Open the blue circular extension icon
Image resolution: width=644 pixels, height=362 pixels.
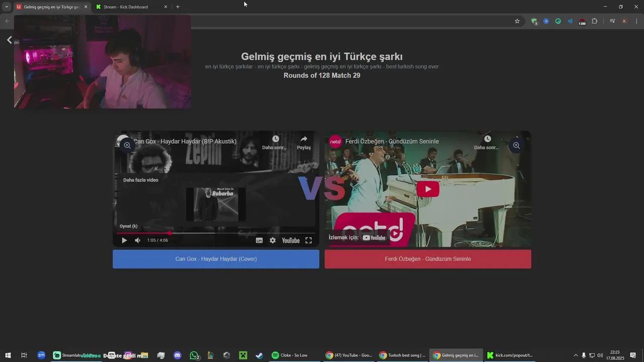point(546,21)
